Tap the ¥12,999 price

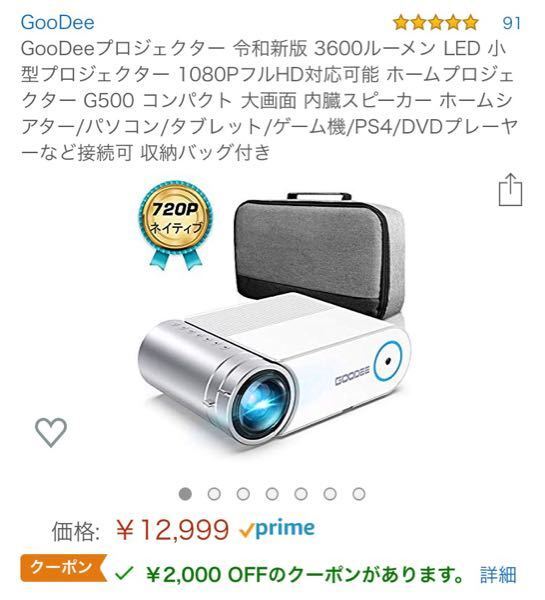172,530
